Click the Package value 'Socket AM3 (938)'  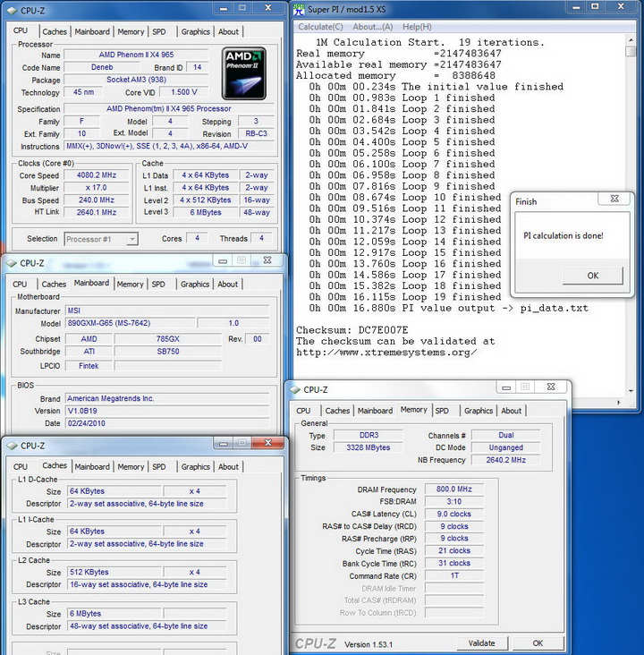(136, 80)
